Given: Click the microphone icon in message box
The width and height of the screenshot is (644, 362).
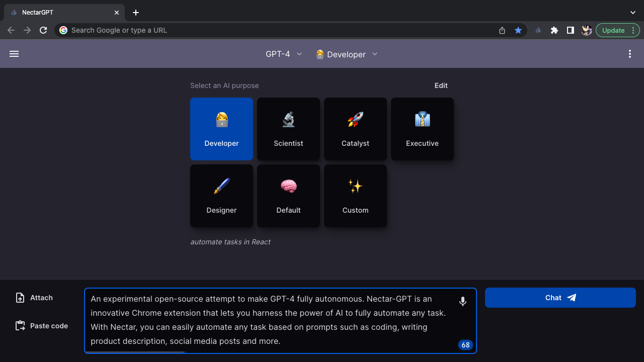Looking at the screenshot, I should (463, 301).
